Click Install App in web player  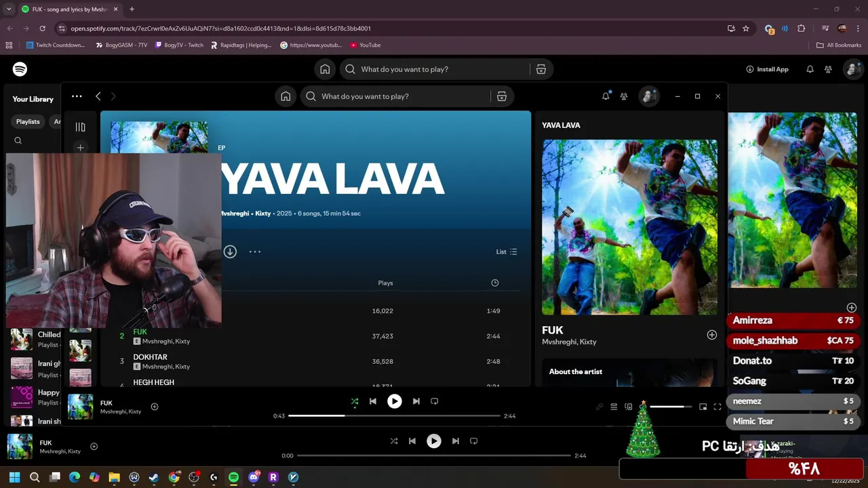[x=767, y=69]
